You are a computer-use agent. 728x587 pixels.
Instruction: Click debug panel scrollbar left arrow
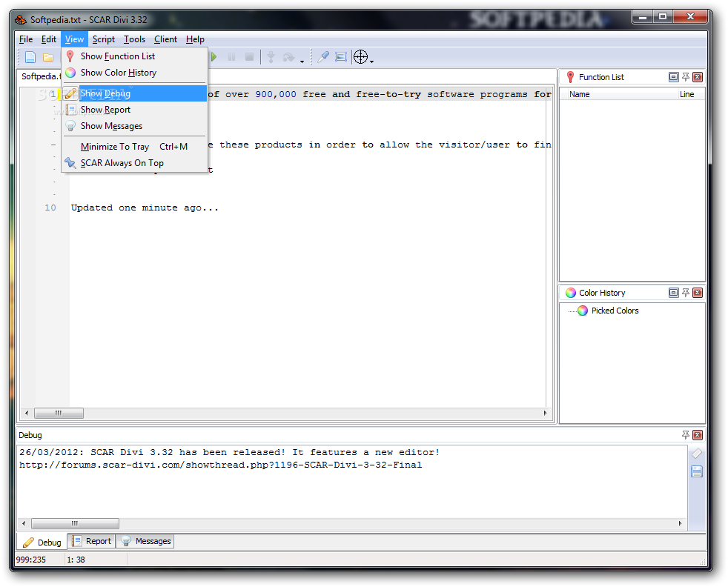[24, 523]
